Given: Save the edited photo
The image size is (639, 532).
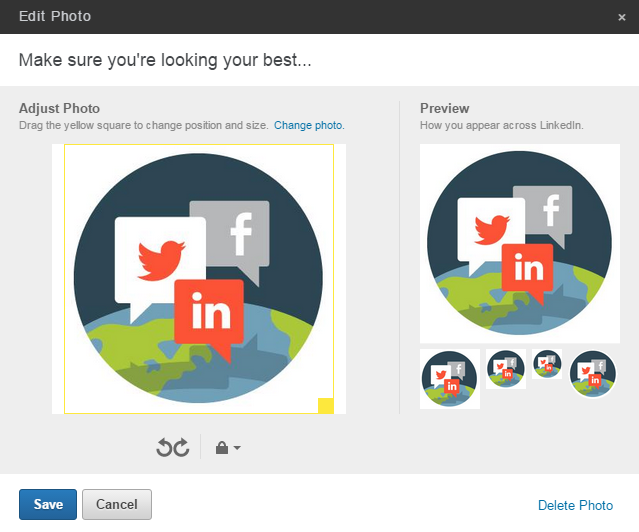Looking at the screenshot, I should [48, 504].
